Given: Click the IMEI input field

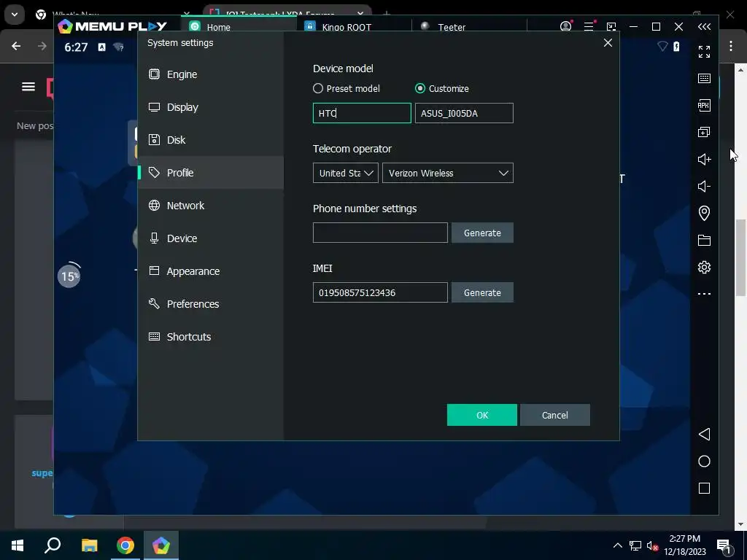Looking at the screenshot, I should (x=380, y=292).
